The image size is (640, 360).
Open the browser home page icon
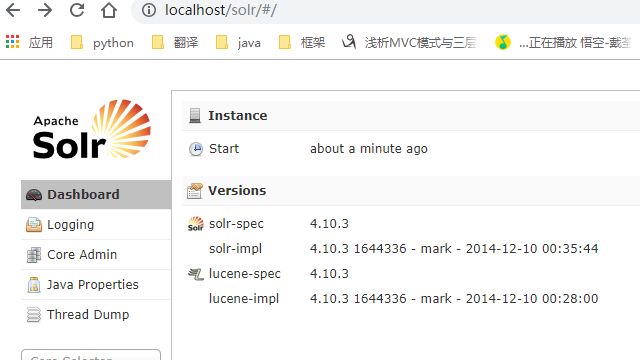click(109, 10)
